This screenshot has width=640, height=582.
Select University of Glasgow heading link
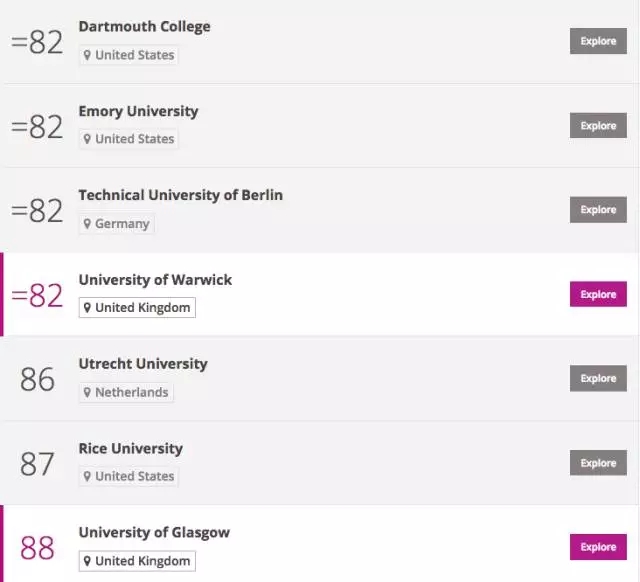click(154, 532)
